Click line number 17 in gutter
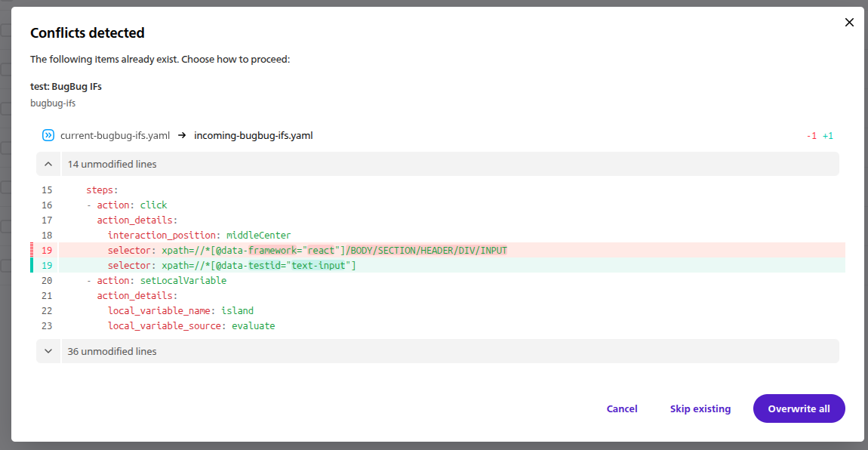Screen dimensions: 868x450 (x=47, y=220)
